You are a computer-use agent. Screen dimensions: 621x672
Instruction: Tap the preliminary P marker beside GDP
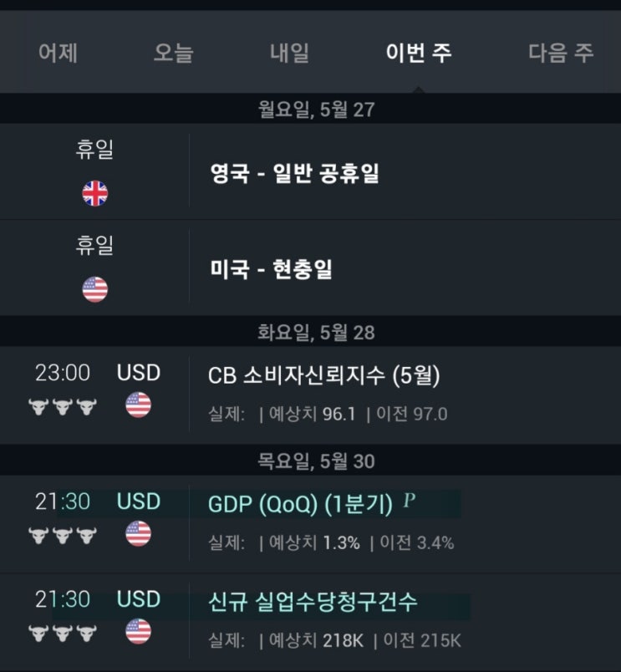409,500
